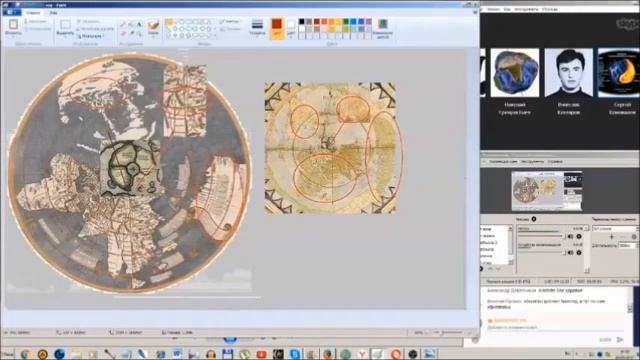Click the Windows Start button
The height and width of the screenshot is (360, 640).
[x=7, y=354]
